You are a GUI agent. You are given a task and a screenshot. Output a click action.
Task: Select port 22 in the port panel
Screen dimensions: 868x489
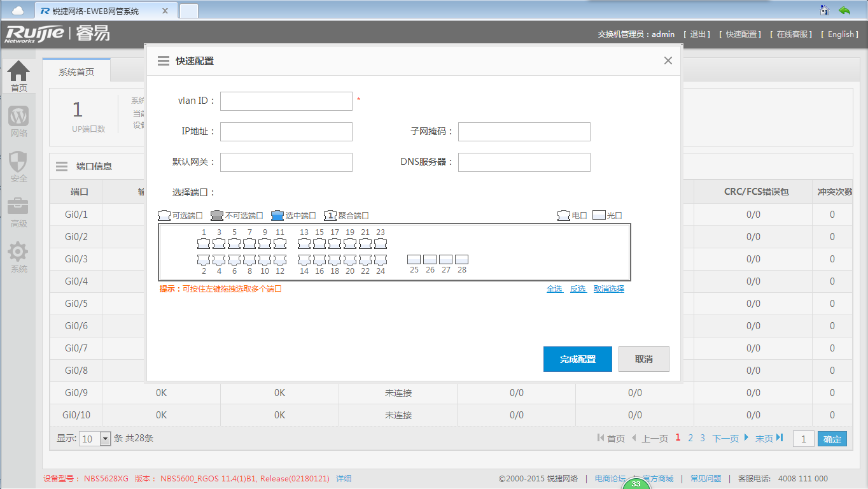(x=365, y=260)
